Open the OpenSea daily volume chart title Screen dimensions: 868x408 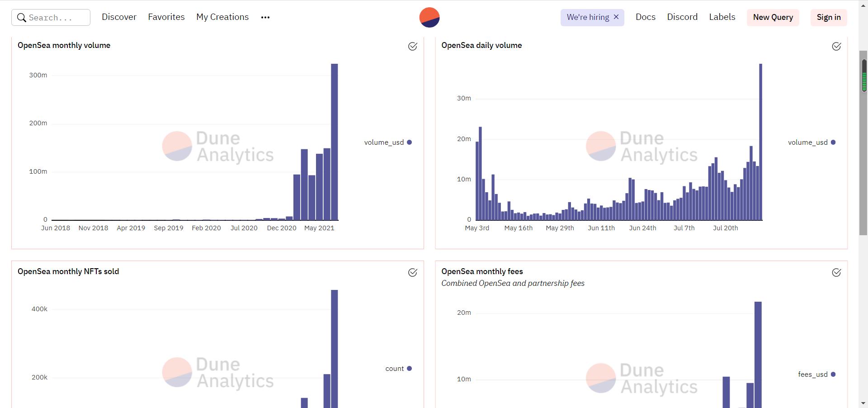click(x=481, y=45)
